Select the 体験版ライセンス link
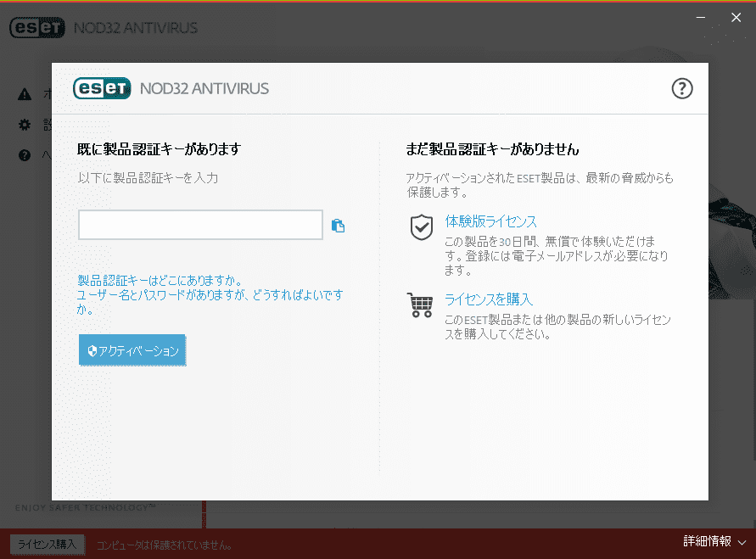 pos(490,221)
